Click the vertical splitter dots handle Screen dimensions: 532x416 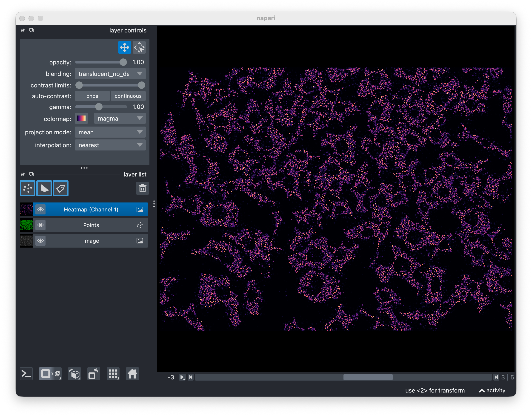click(154, 204)
